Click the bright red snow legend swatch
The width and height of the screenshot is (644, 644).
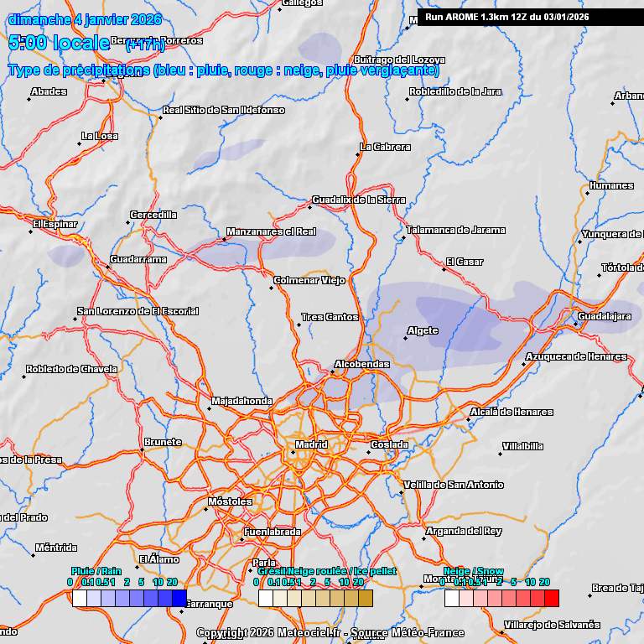(551, 598)
